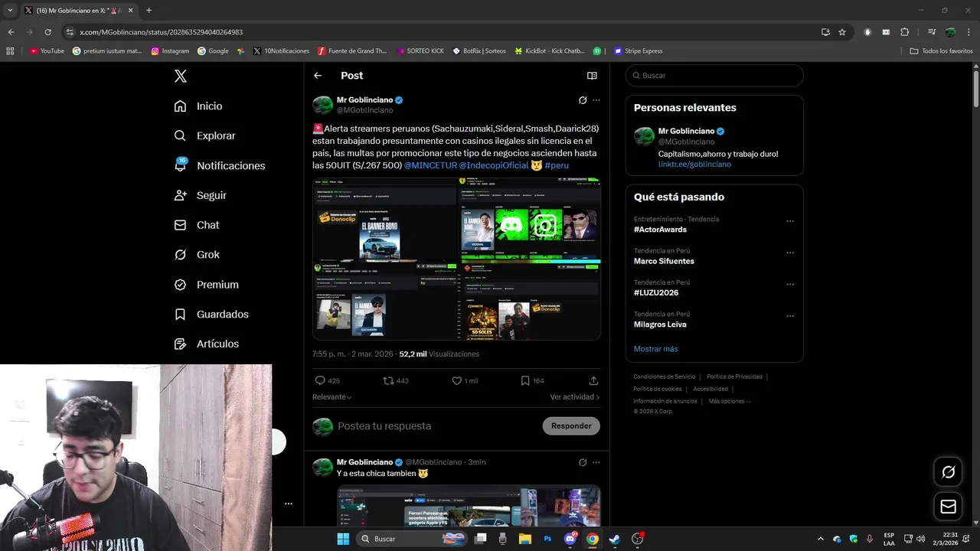Open Photoshop from the taskbar
Screen dimensions: 980x551
(x=547, y=539)
